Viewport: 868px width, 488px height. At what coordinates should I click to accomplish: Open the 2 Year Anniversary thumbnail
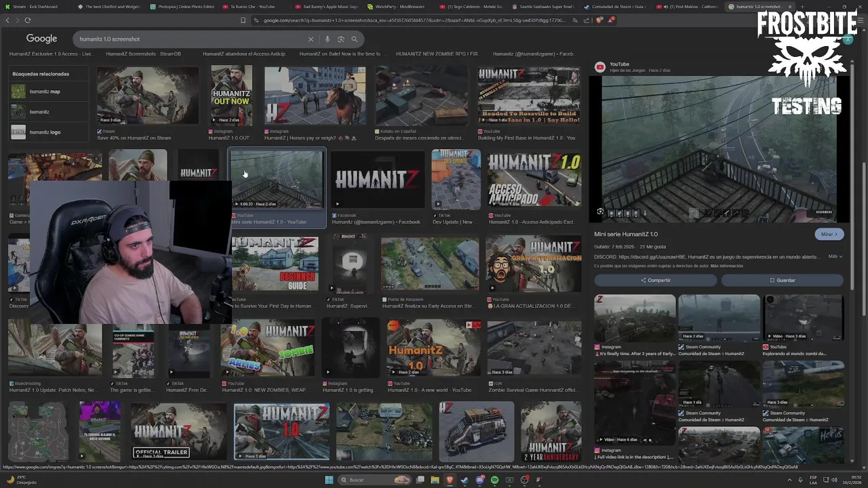[x=551, y=431]
